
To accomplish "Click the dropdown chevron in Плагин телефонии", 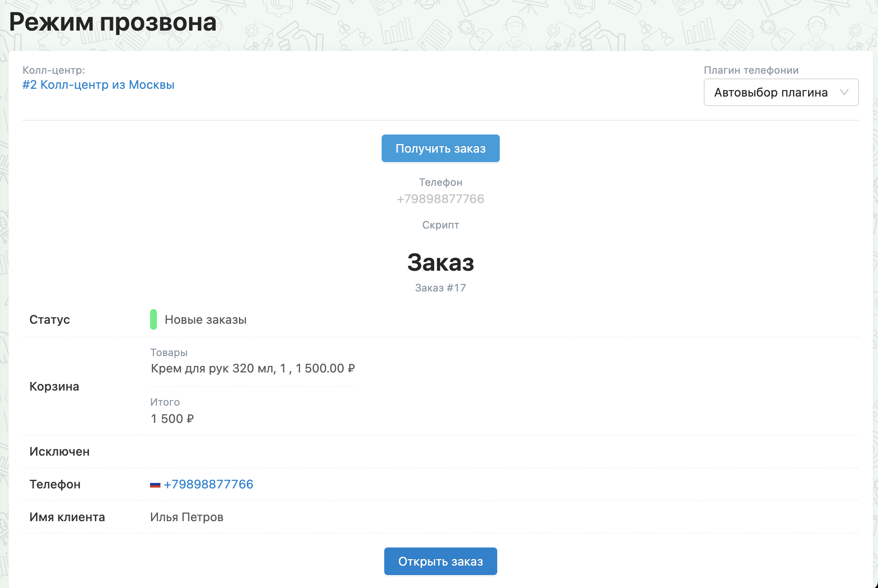I will click(844, 92).
